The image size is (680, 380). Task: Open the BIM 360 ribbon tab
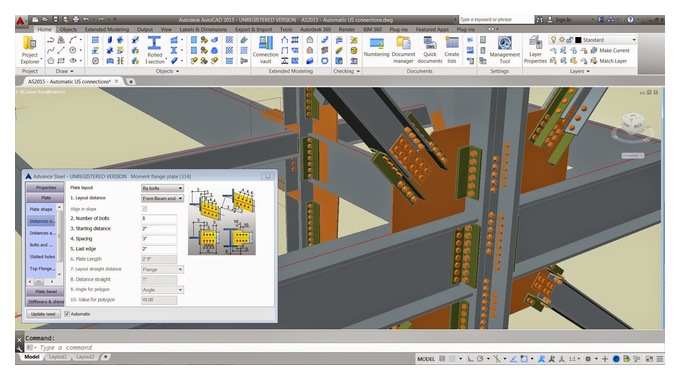[x=372, y=29]
